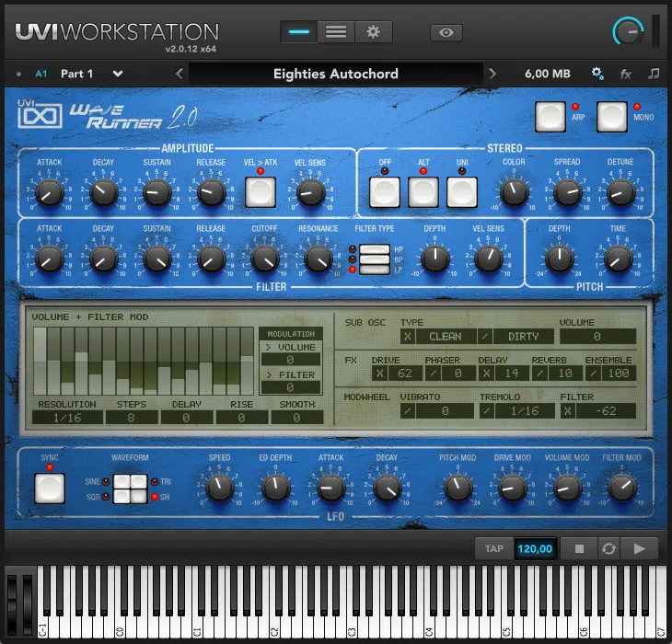Expand the Part 1 dropdown
Image resolution: width=672 pixels, height=644 pixels.
(118, 74)
